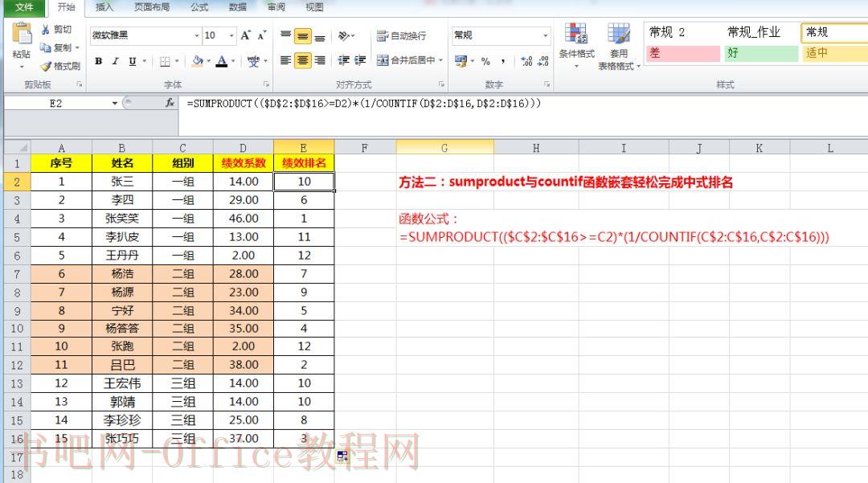Apply the font color A
Image resolution: width=868 pixels, height=483 pixels.
(222, 61)
